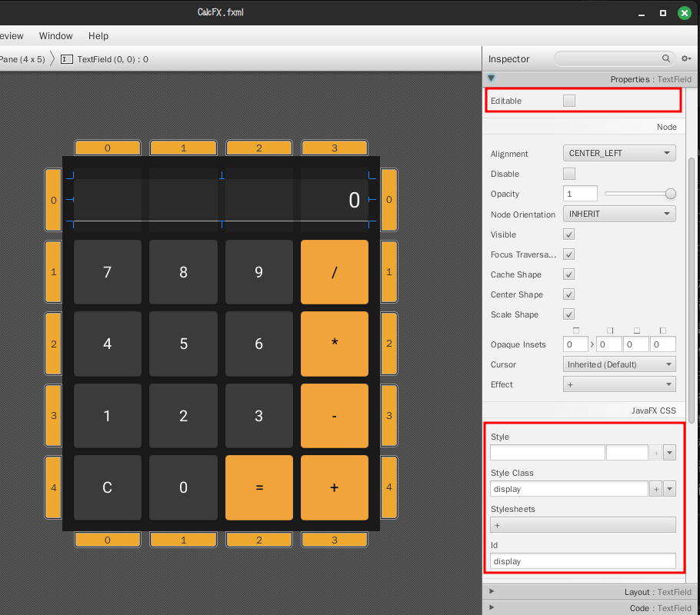Select the orange plus (+) calculator button

[335, 488]
